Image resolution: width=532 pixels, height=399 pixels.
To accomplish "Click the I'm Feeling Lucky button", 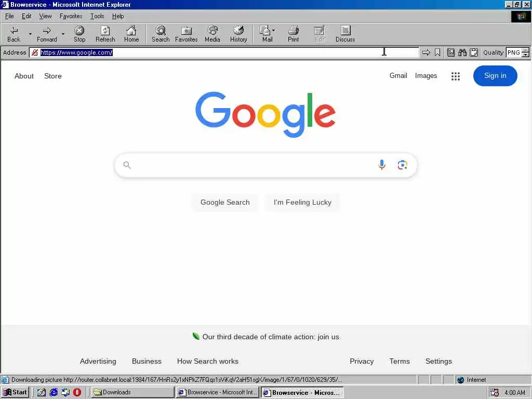I will click(x=302, y=202).
